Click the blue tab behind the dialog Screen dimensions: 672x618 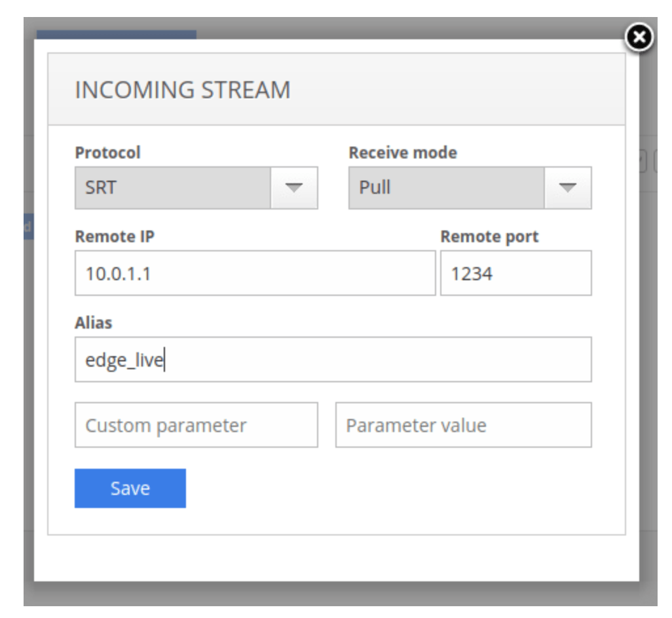[x=116, y=34]
